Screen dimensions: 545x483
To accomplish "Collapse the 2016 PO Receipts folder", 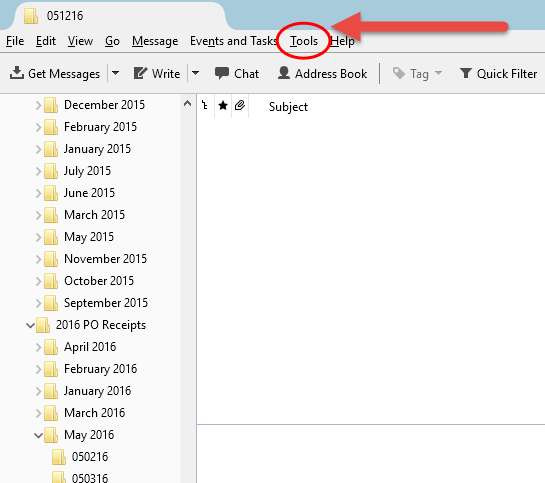I will (x=31, y=325).
